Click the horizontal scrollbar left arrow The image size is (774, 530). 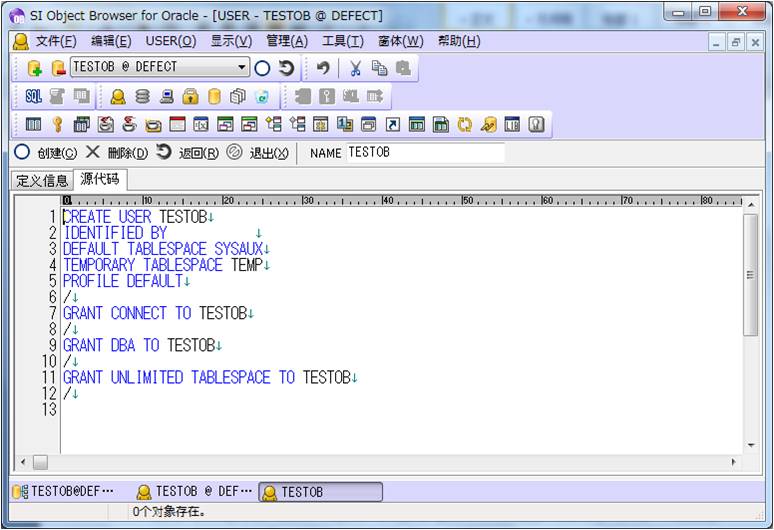click(x=23, y=462)
